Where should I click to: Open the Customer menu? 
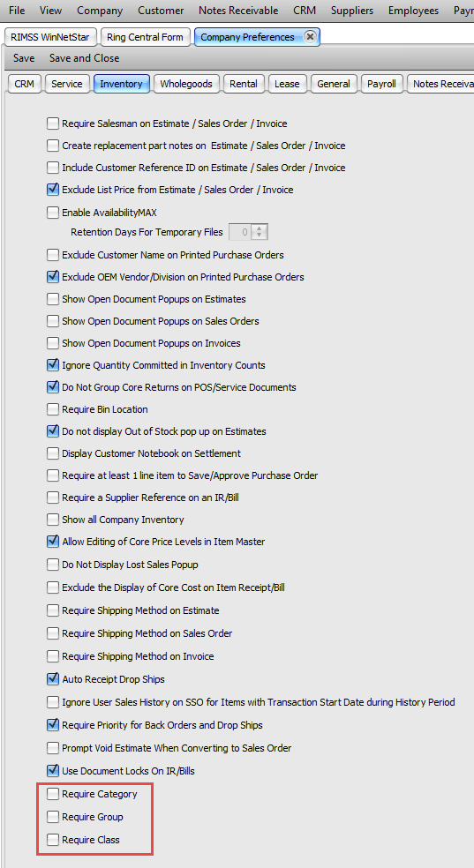161,11
